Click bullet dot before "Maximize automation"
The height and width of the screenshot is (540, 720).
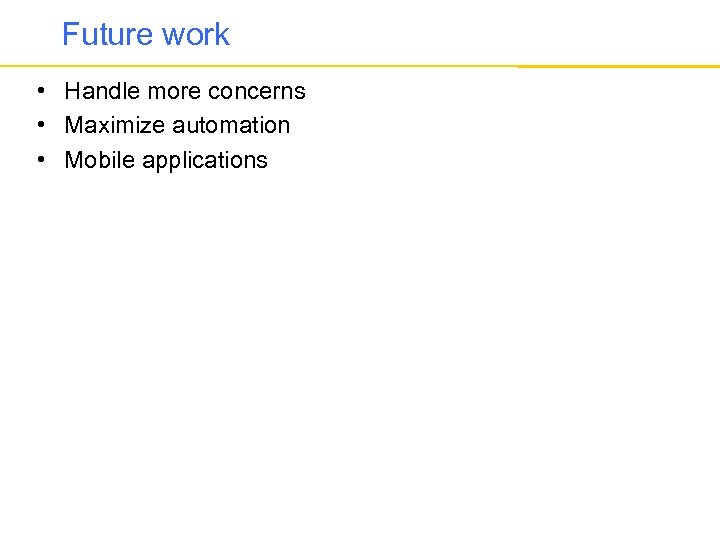click(x=41, y=124)
